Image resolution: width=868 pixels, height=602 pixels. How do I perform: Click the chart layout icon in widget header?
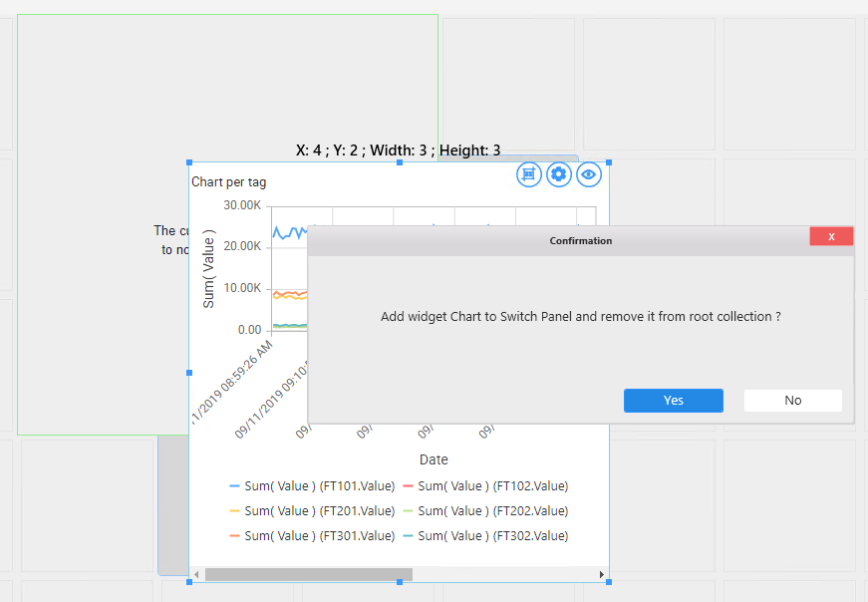tap(528, 174)
